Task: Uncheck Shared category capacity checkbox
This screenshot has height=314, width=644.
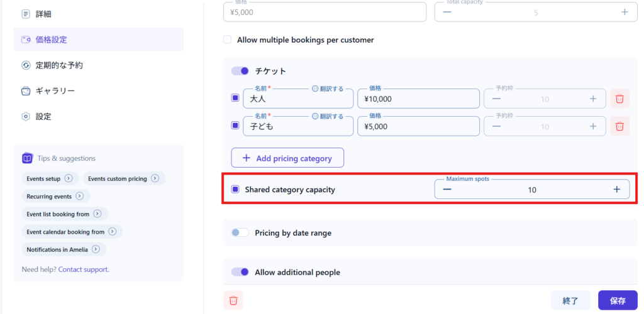Action: 235,190
